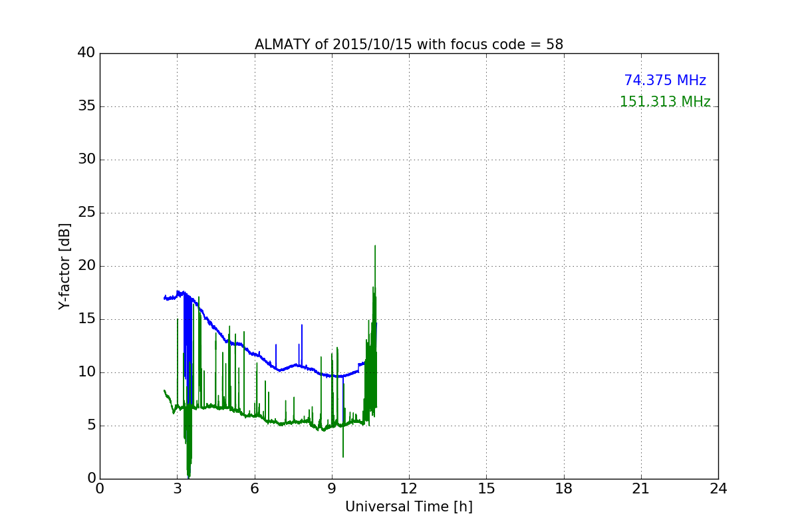Click the Y-factor [dB] axis label
This screenshot has width=798, height=532.
tap(65, 266)
